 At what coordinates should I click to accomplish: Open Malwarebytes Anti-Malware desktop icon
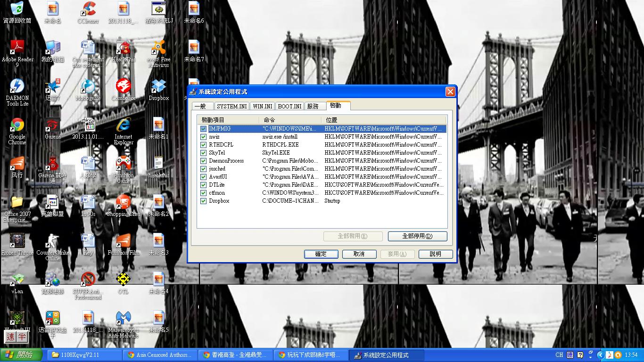(x=123, y=320)
